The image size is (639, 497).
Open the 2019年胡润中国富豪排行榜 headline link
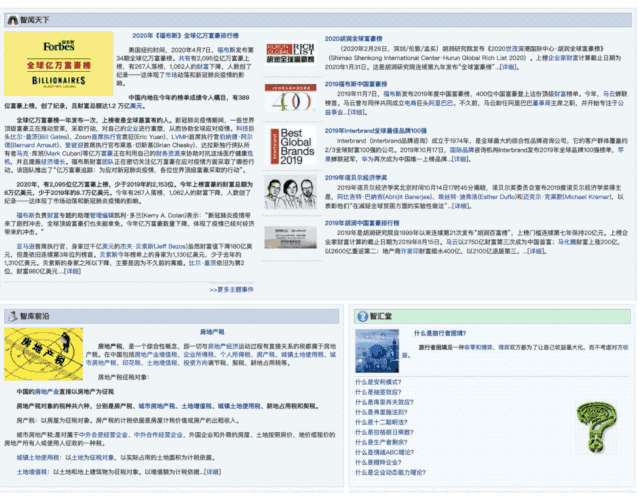coord(362,223)
